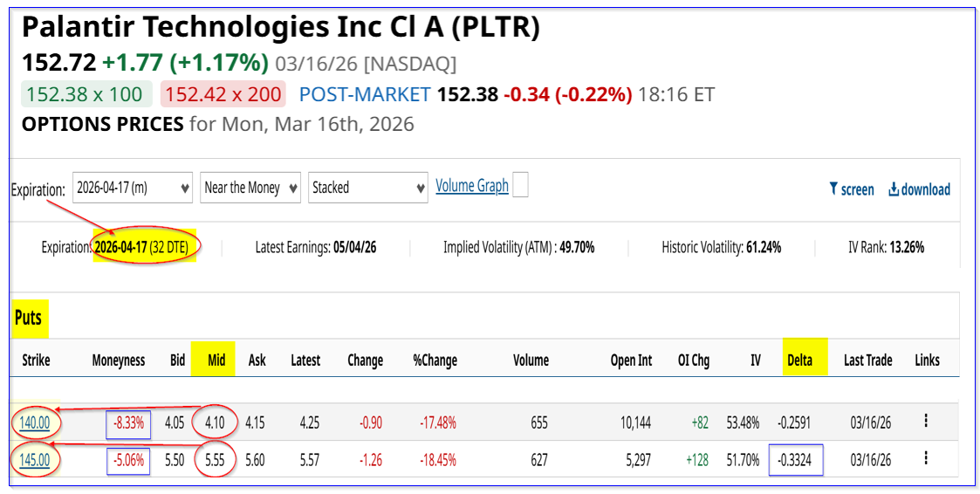The width and height of the screenshot is (980, 494).
Task: Open links menu for 140.00 strike row
Action: (925, 422)
